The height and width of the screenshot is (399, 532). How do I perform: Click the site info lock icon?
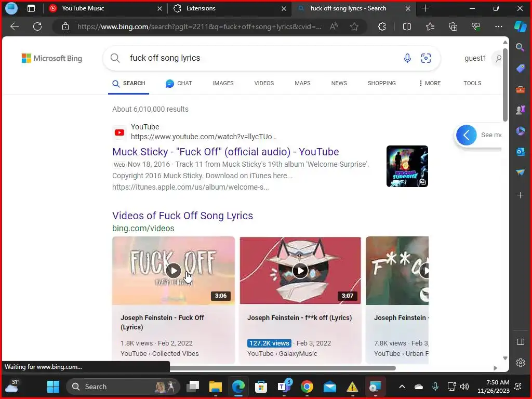pyautogui.click(x=65, y=26)
